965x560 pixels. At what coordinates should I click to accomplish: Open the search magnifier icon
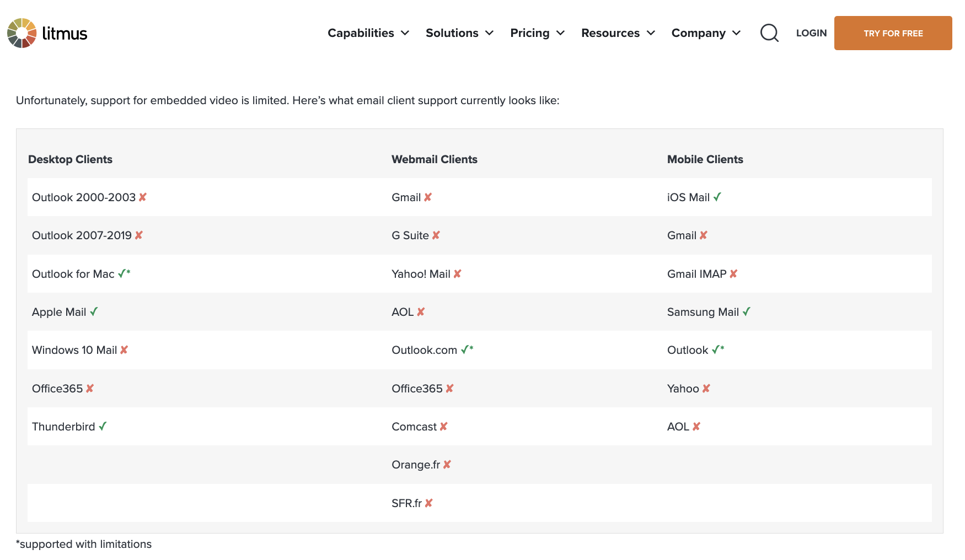click(769, 33)
